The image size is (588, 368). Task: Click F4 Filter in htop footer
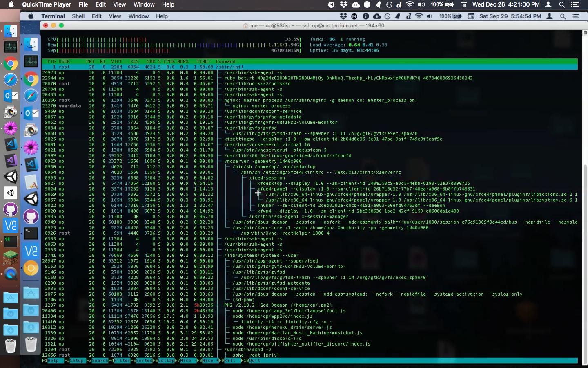119,361
